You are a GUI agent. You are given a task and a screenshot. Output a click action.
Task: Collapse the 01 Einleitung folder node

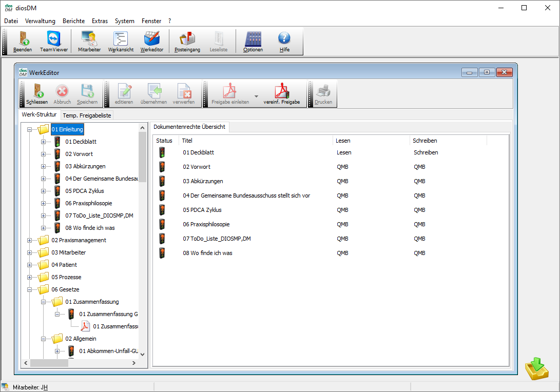pos(30,129)
